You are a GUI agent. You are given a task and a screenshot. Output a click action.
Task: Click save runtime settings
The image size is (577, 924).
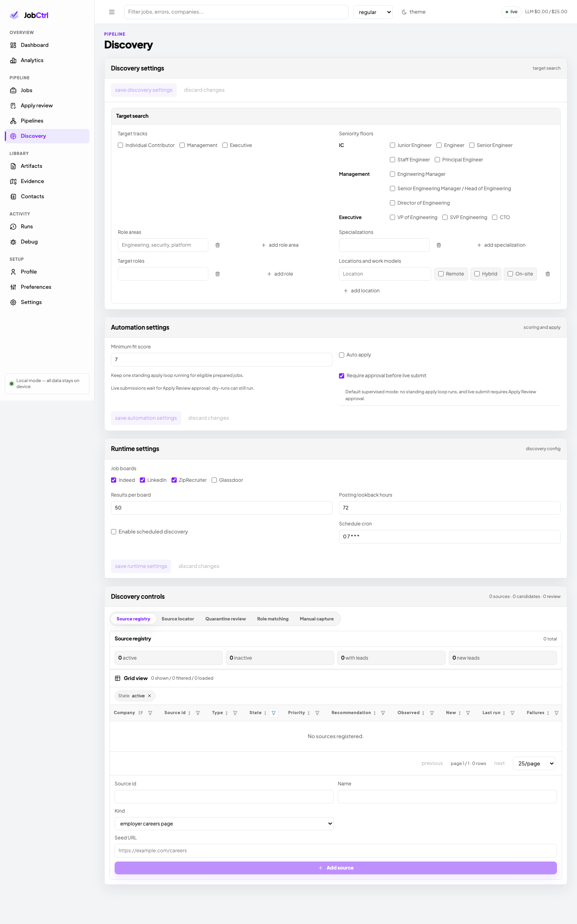click(141, 566)
